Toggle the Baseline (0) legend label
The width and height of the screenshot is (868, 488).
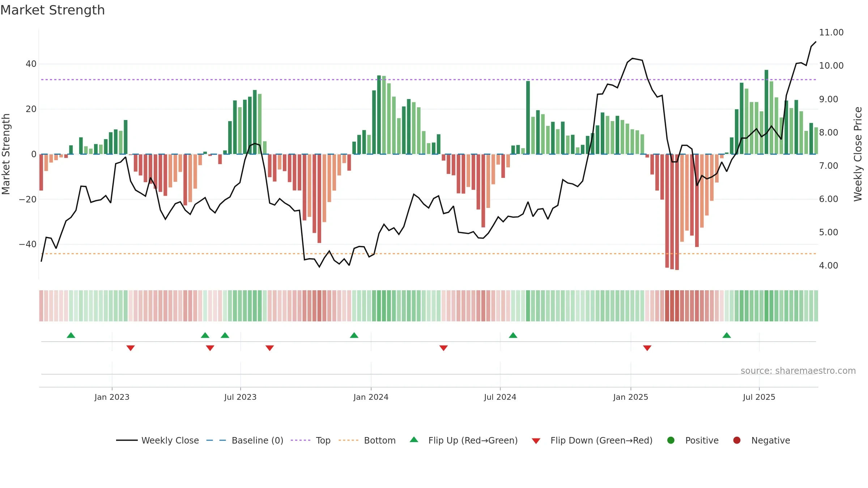pyautogui.click(x=258, y=441)
